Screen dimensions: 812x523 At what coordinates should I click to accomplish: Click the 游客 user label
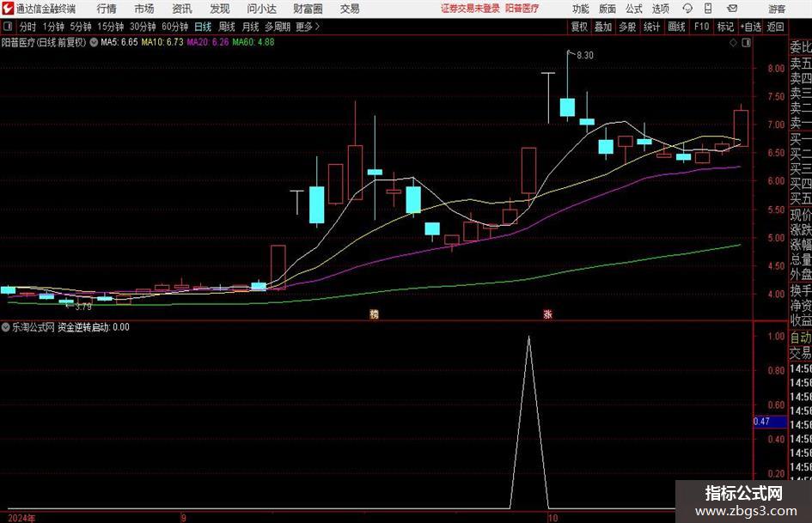tap(777, 9)
